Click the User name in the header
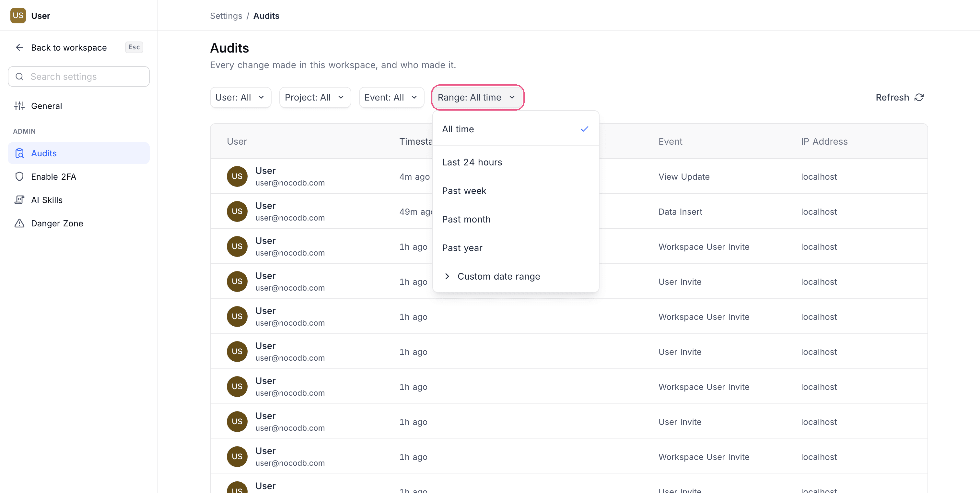This screenshot has height=493, width=980. pyautogui.click(x=41, y=16)
